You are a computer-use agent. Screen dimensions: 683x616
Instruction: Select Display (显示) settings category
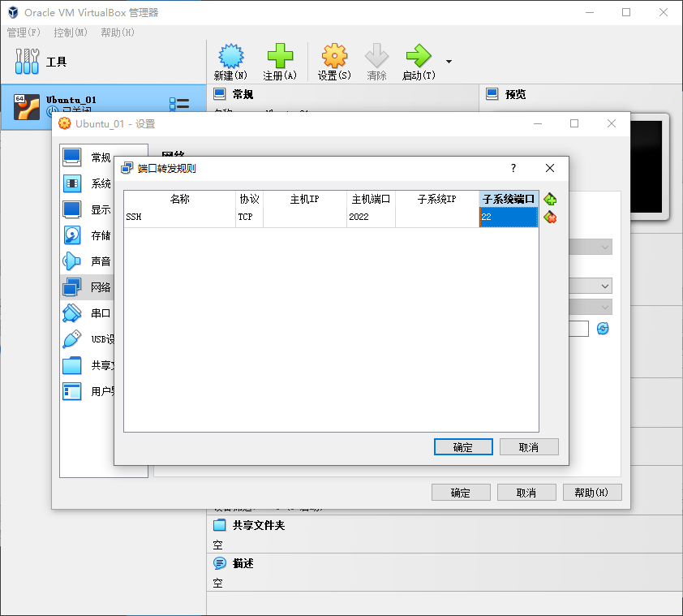[87, 209]
